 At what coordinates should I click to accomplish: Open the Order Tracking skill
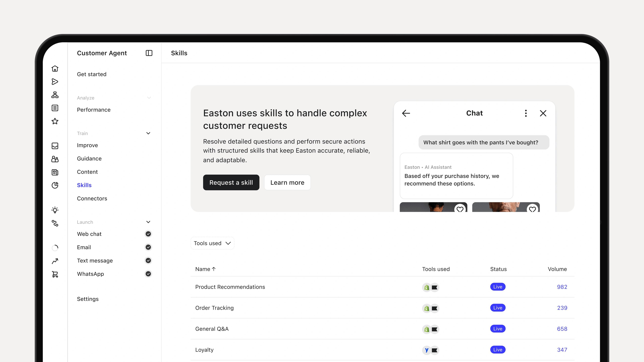214,308
